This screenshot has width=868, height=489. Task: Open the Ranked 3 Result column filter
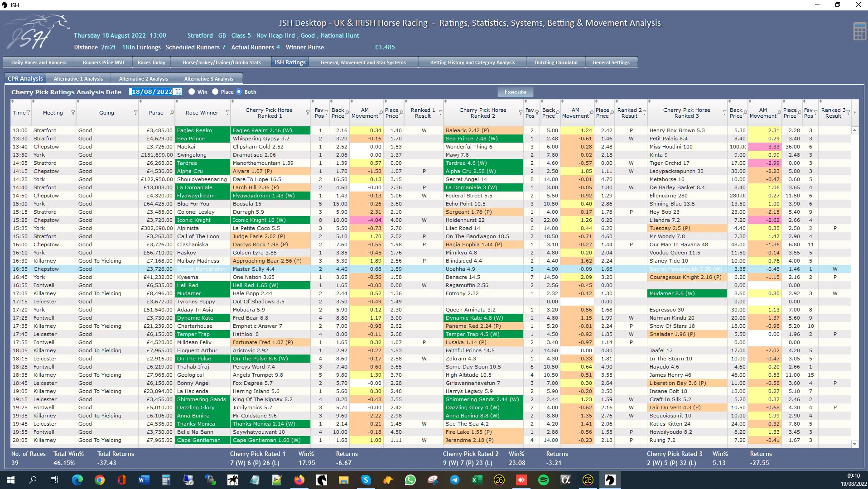[x=848, y=113]
